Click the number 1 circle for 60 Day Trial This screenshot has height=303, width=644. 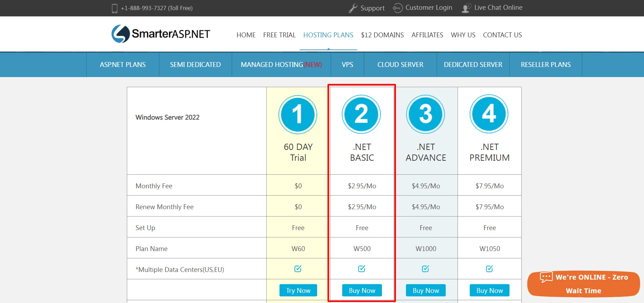tap(298, 114)
